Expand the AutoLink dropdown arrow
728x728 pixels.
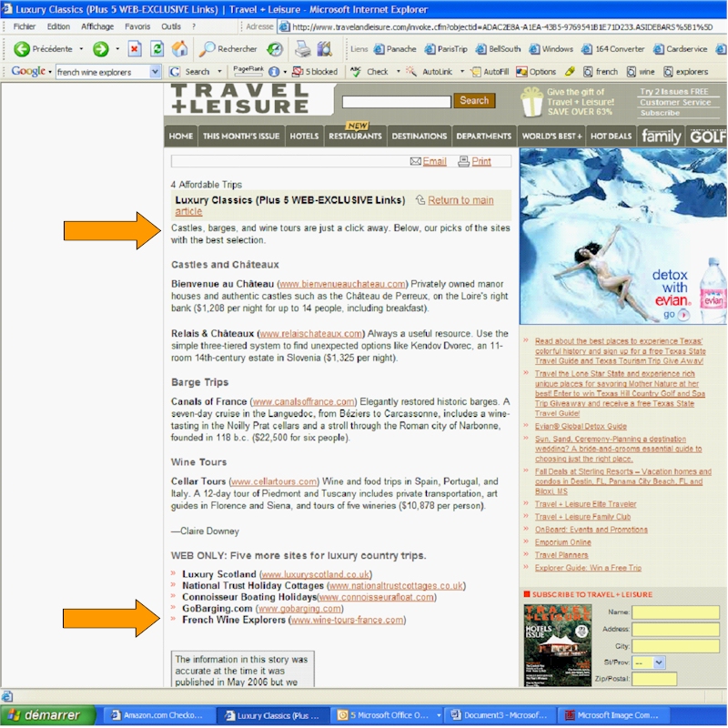pos(462,72)
